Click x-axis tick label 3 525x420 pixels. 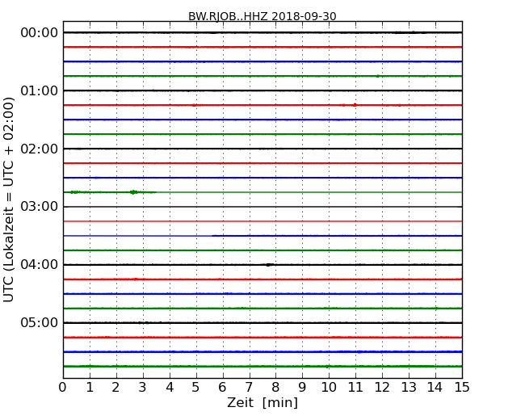(x=143, y=387)
